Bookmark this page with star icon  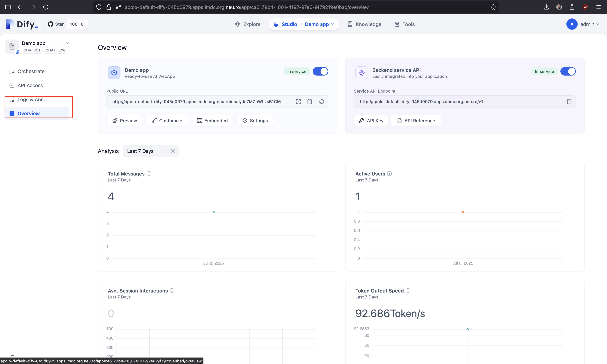pyautogui.click(x=493, y=7)
